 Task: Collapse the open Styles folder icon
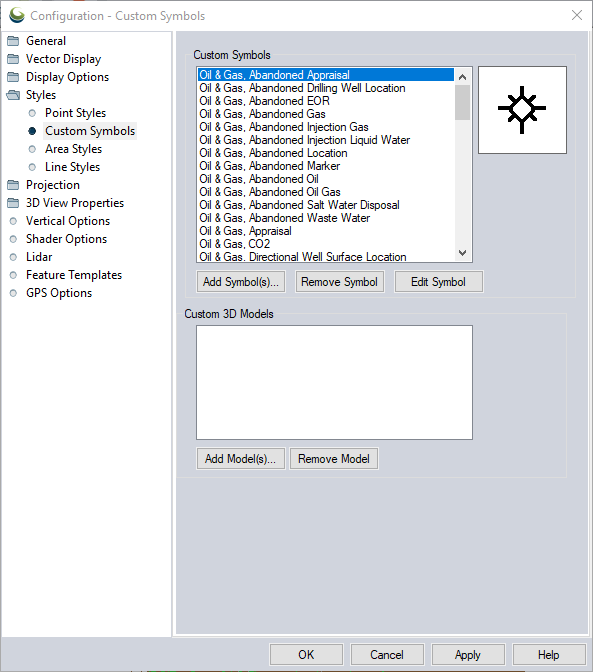click(13, 95)
